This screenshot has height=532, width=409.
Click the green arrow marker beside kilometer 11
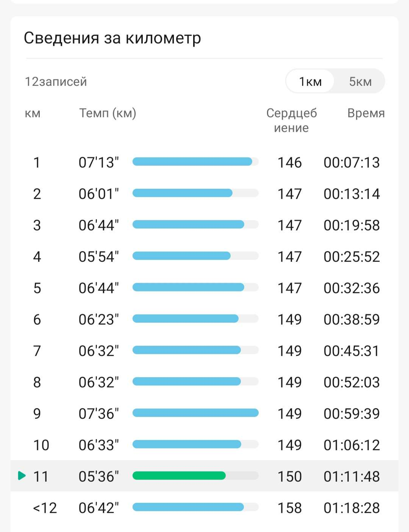coord(22,476)
